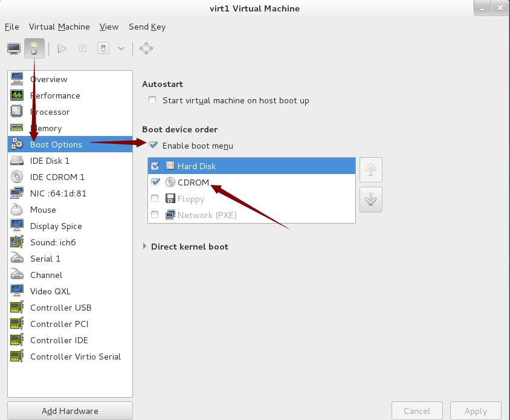Power on the virtual machine
This screenshot has width=510, height=420.
(62, 49)
